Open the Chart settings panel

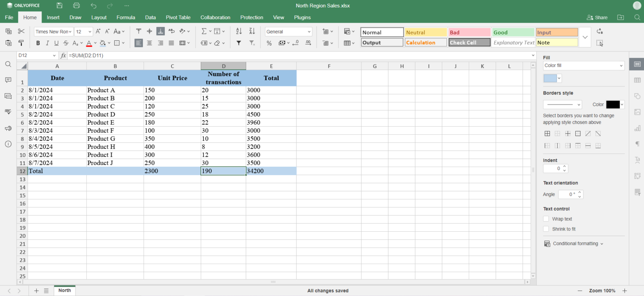pos(638,128)
